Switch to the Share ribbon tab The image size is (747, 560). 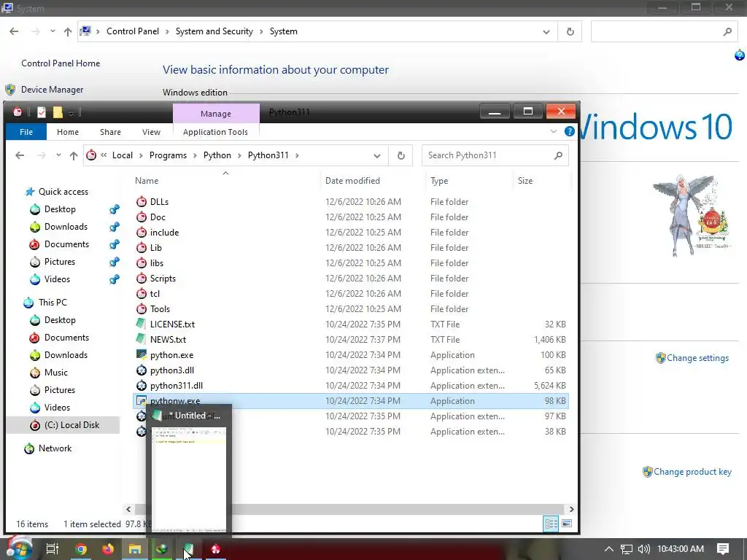(110, 132)
